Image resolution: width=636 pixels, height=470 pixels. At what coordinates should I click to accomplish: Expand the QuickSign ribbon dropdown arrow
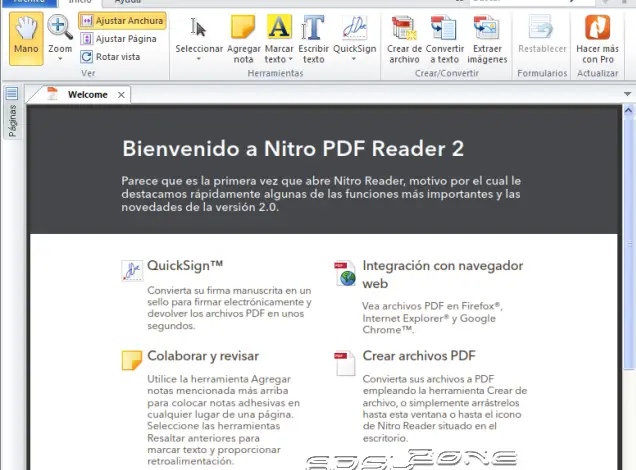click(x=354, y=59)
